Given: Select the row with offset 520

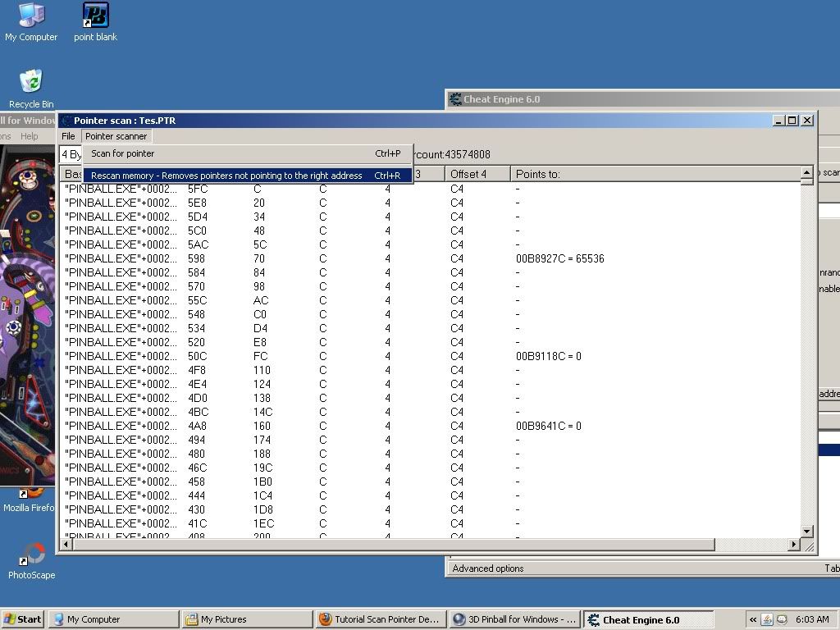Looking at the screenshot, I should pyautogui.click(x=431, y=342).
